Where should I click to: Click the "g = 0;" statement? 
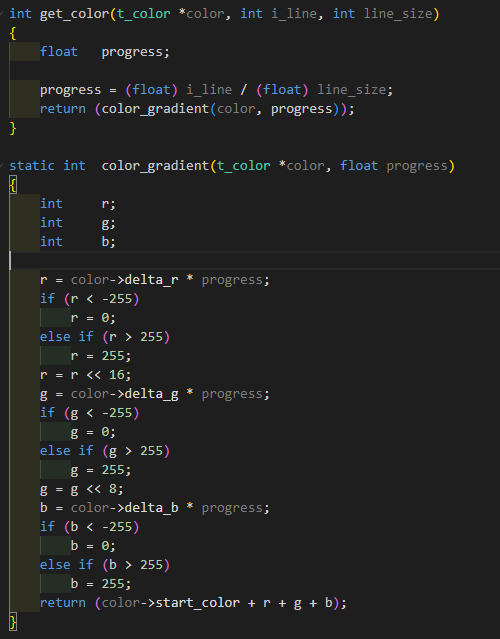point(93,432)
